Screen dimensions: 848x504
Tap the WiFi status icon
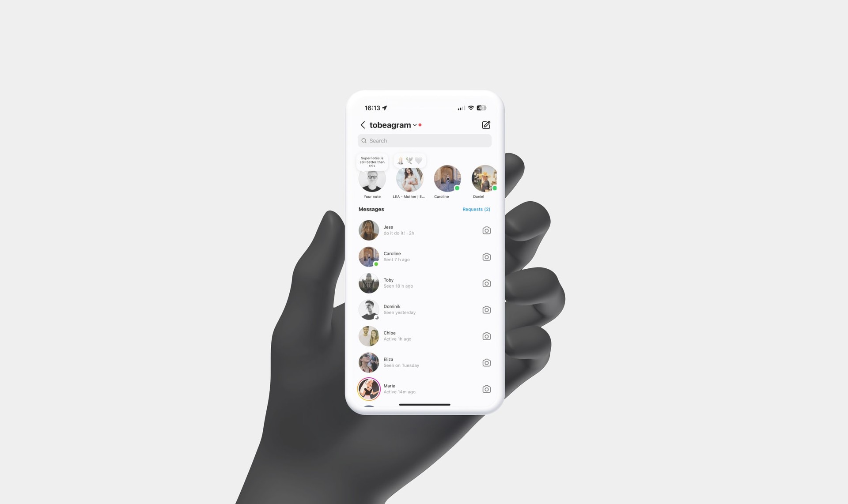(470, 108)
